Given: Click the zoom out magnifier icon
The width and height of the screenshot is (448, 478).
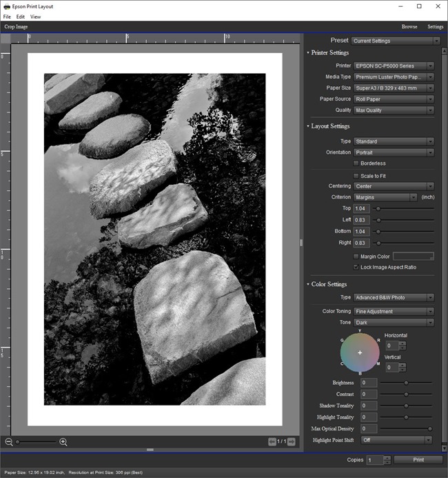Looking at the screenshot, I should point(9,441).
